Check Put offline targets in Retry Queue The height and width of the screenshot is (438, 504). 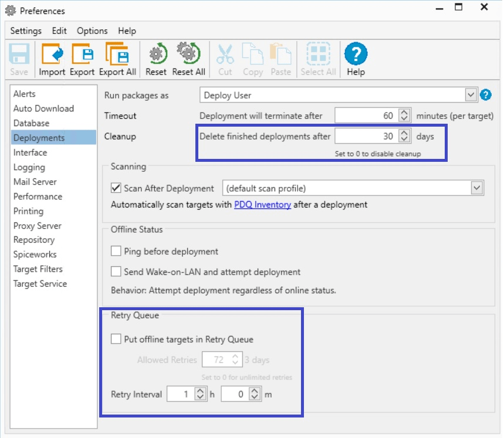click(115, 338)
